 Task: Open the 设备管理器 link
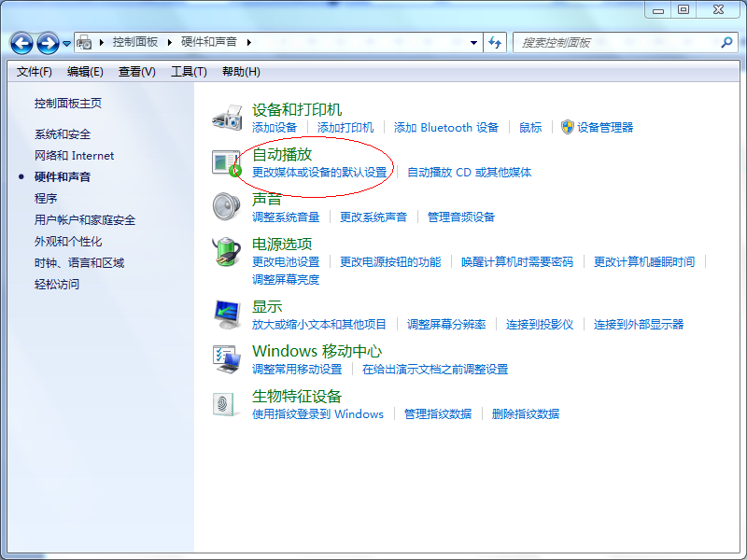click(604, 127)
